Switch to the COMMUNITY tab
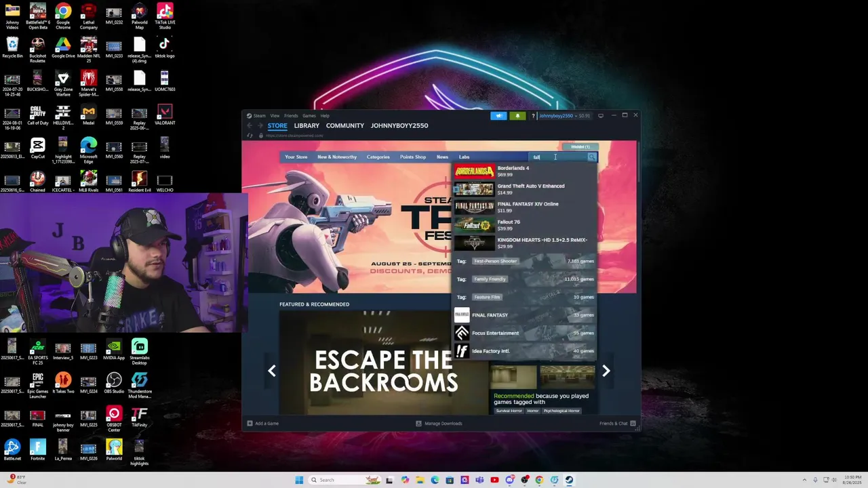868x488 pixels. point(345,125)
